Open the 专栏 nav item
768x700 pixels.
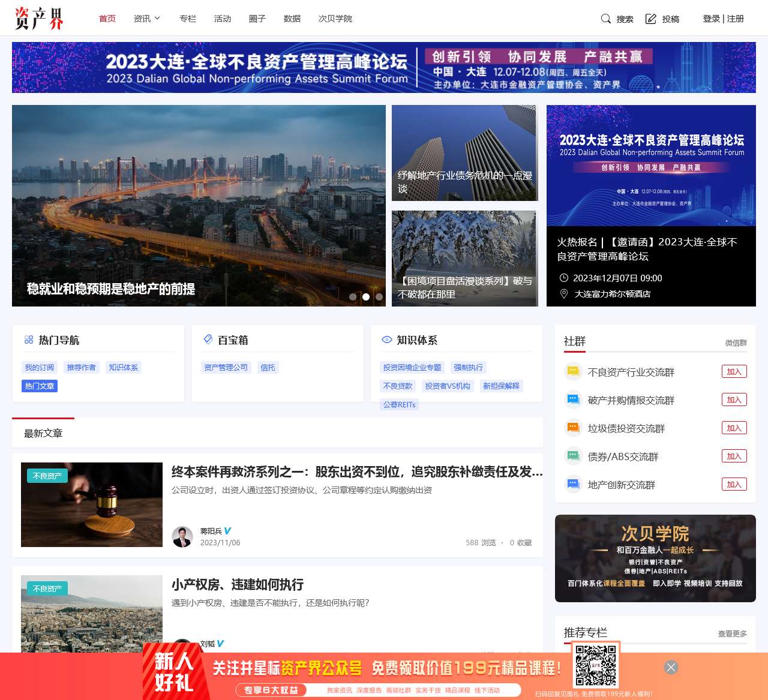(188, 19)
